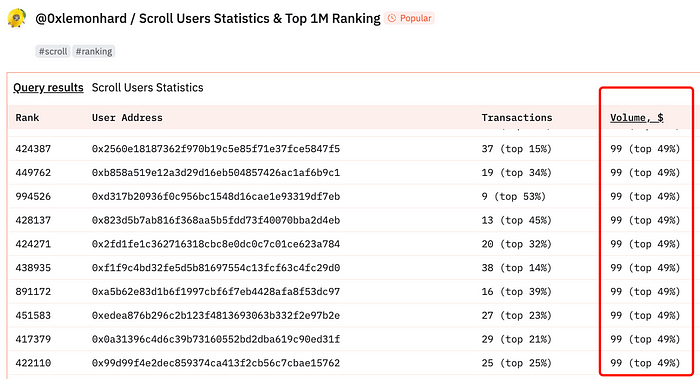The width and height of the screenshot is (700, 379).
Task: Click transactions cell 16 (top 39%)
Action: [x=517, y=292]
